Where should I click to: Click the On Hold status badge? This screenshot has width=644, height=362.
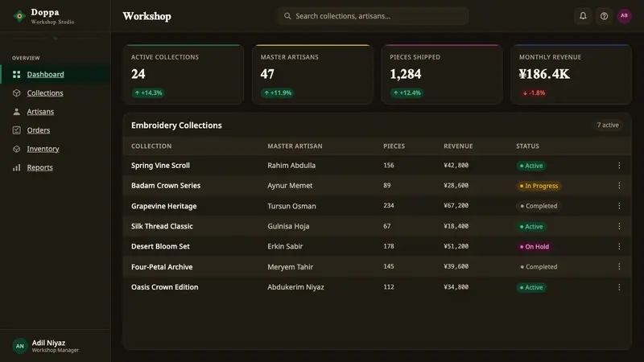(535, 247)
